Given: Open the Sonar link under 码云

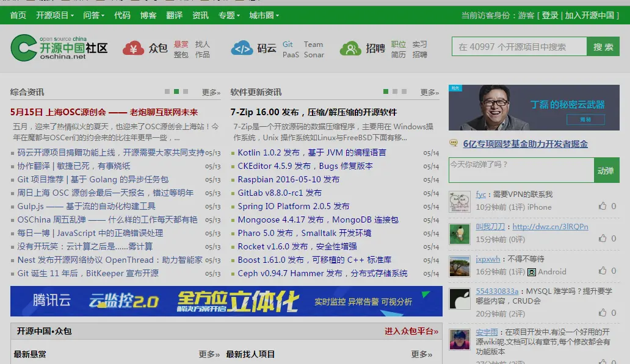Looking at the screenshot, I should pyautogui.click(x=314, y=55).
